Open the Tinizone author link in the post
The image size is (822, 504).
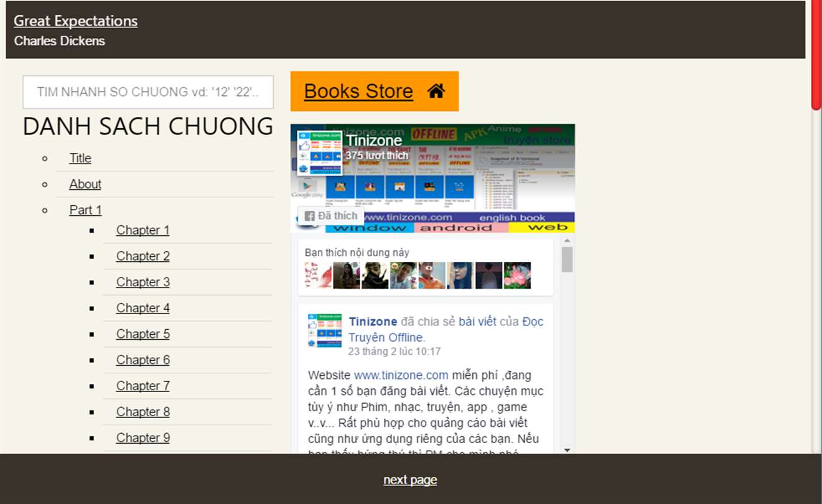tap(373, 322)
